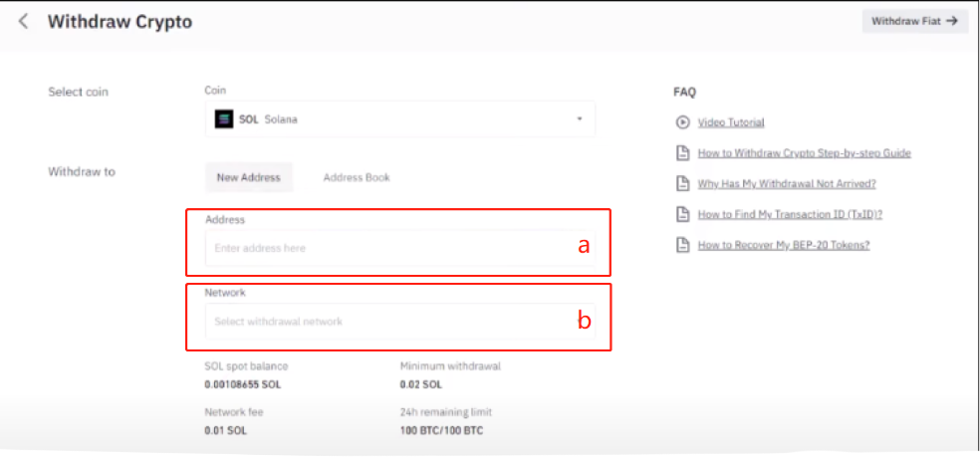Click document icon beside BEP-20 Tokens question
Screen dimensions: 980x463
tap(682, 245)
